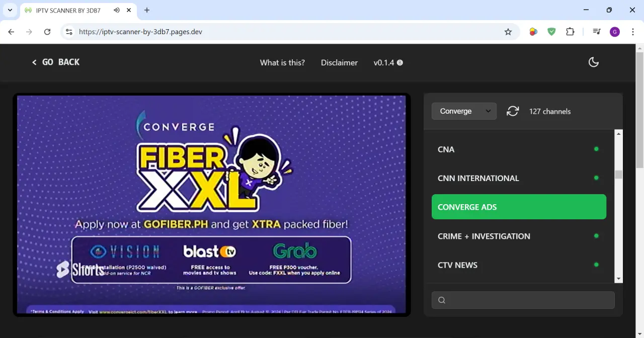This screenshot has height=338, width=644.
Task: Open the 'What is this?' page
Action: (x=282, y=63)
